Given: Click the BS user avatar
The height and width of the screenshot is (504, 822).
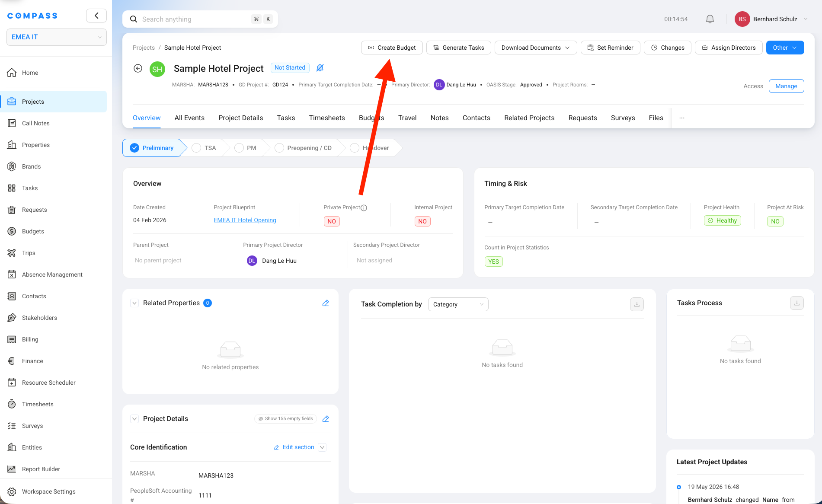Looking at the screenshot, I should coord(742,19).
